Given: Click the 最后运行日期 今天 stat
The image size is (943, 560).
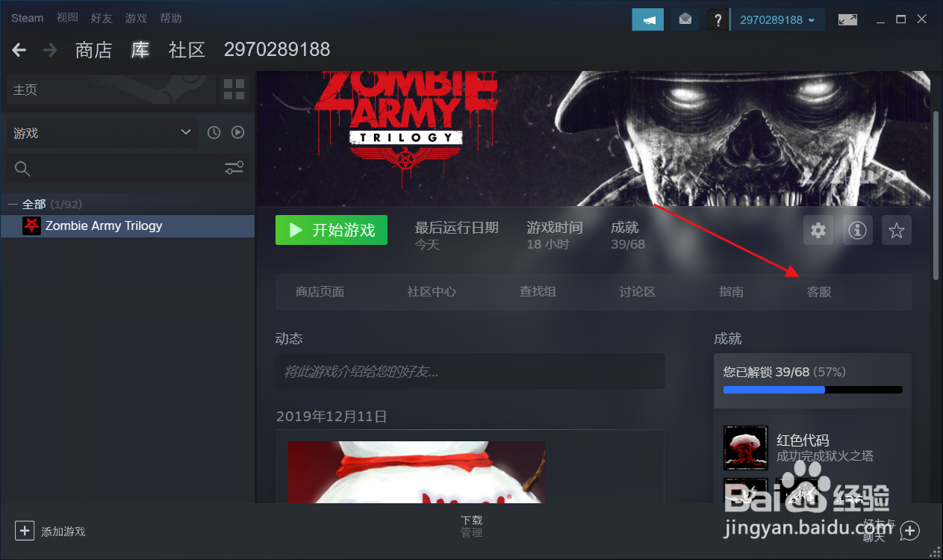Looking at the screenshot, I should (457, 235).
